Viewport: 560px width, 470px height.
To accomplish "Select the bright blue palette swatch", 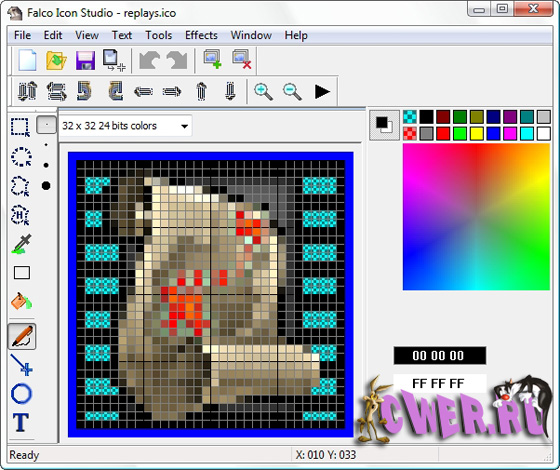I will [x=493, y=134].
